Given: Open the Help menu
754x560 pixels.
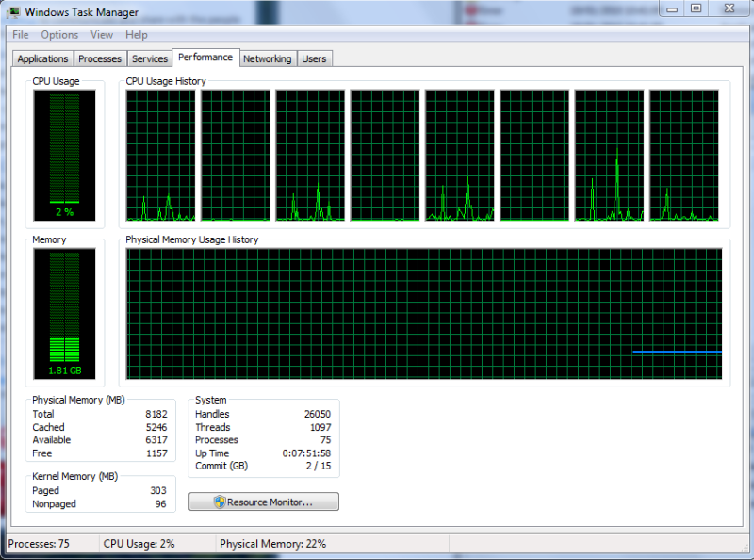Looking at the screenshot, I should pos(137,35).
